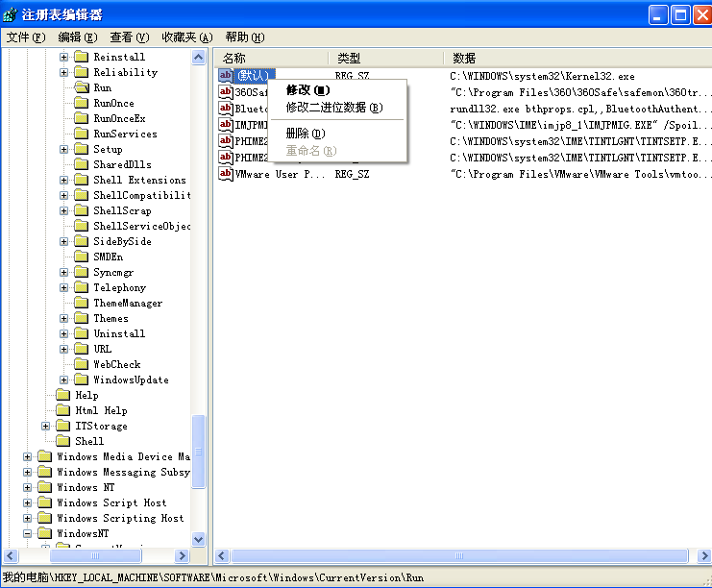Expand the Reliability key

tap(64, 73)
